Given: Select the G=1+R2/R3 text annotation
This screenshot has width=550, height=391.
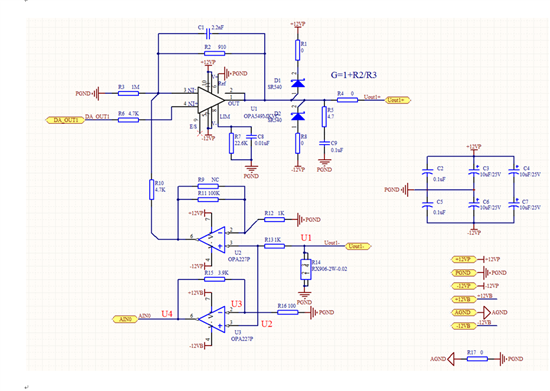Looking at the screenshot, I should [x=354, y=75].
